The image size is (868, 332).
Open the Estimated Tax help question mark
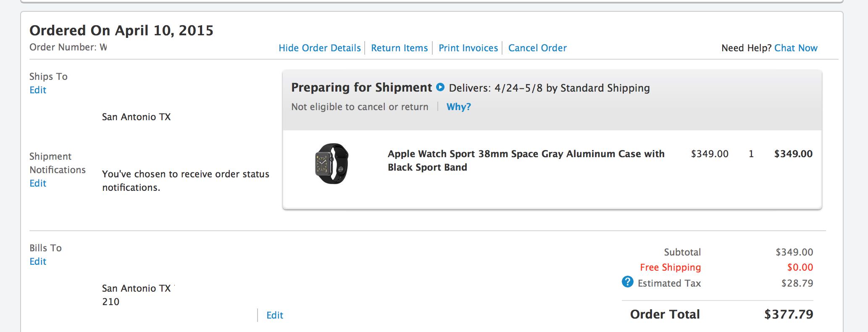[x=627, y=282]
